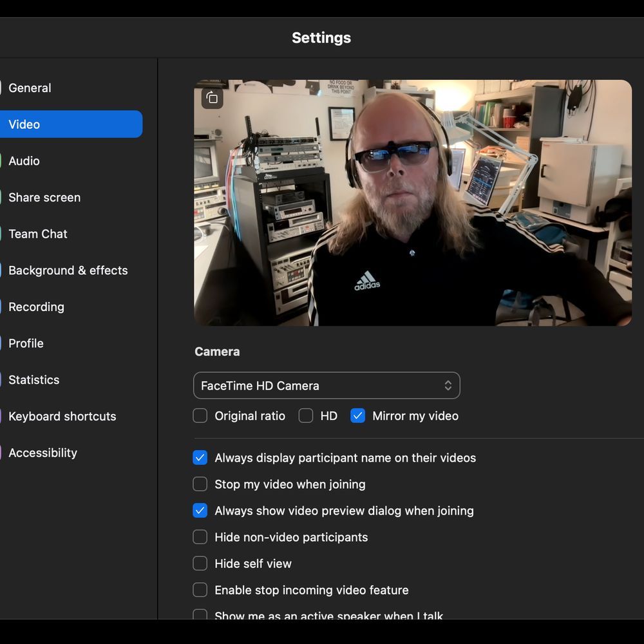Rotate the camera preview image

pos(212,98)
